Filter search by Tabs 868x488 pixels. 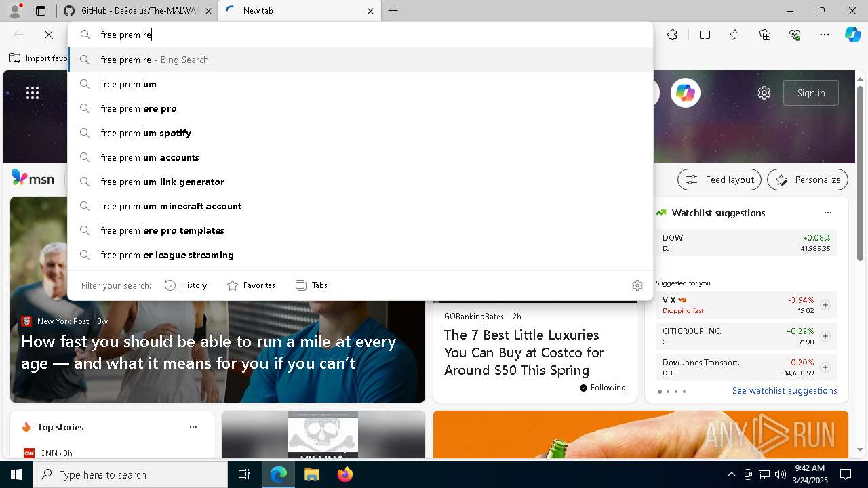pos(311,285)
